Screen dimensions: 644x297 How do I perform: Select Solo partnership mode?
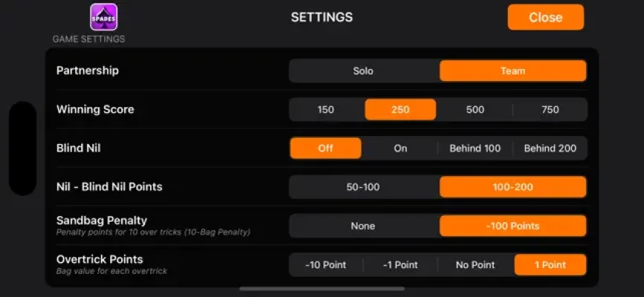363,71
